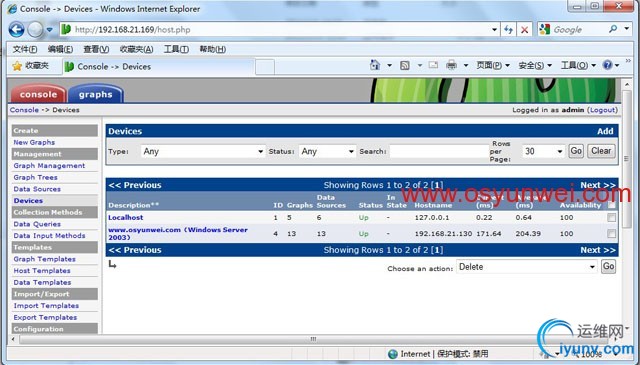Check the Localhost row checkbox

point(611,218)
